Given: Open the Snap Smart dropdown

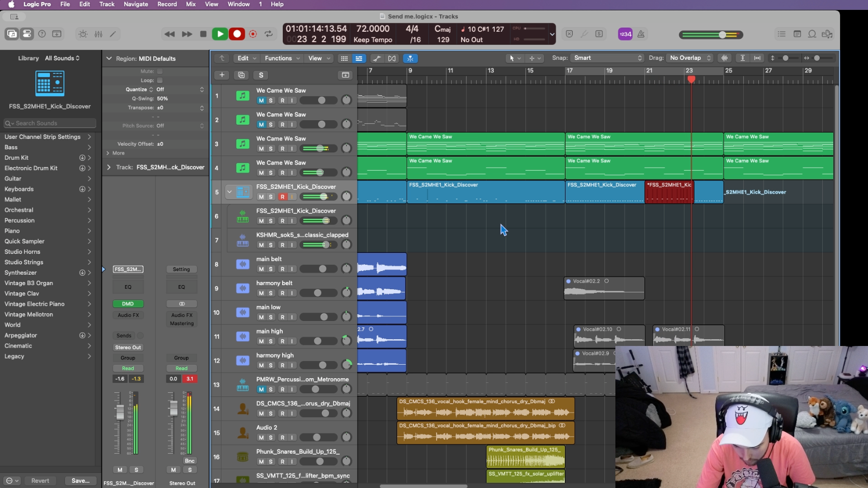Looking at the screenshot, I should click(607, 58).
